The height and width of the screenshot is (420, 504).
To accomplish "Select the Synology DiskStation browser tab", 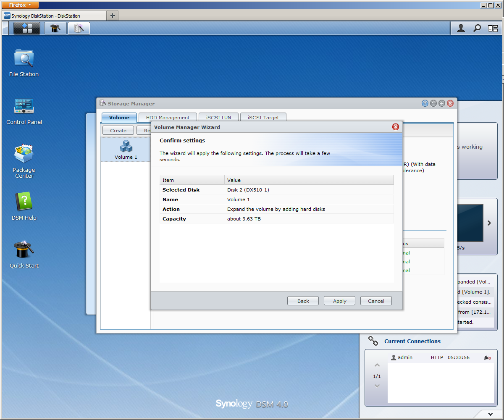I will point(54,16).
